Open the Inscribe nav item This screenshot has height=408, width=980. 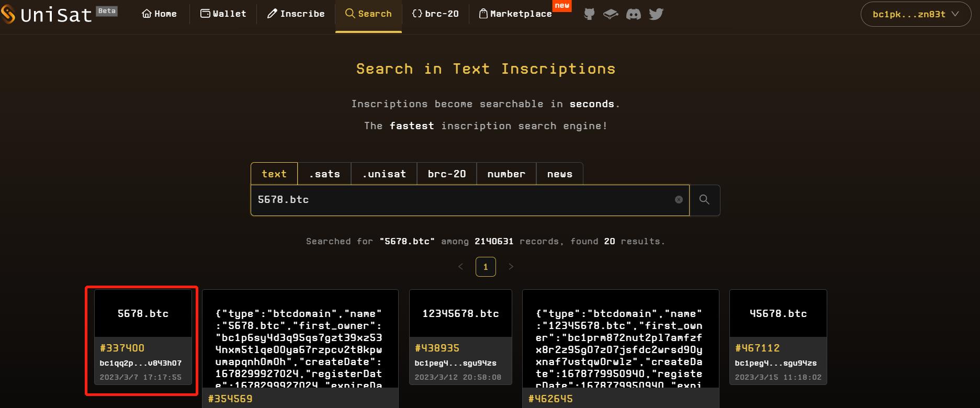tap(296, 14)
